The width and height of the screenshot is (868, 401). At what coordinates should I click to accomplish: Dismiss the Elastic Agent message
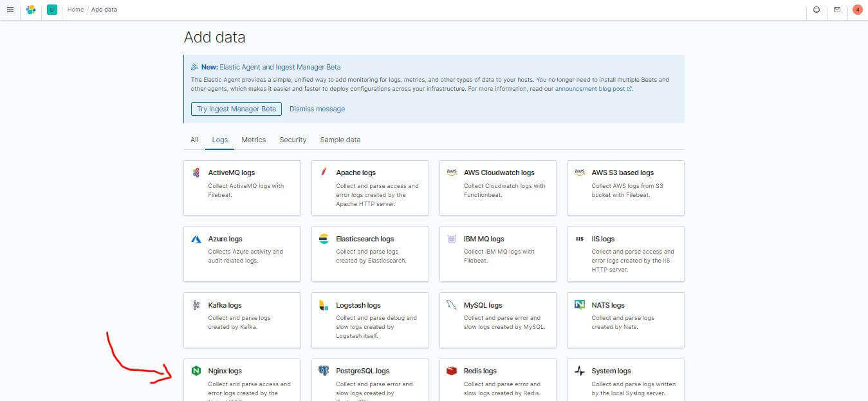click(317, 109)
